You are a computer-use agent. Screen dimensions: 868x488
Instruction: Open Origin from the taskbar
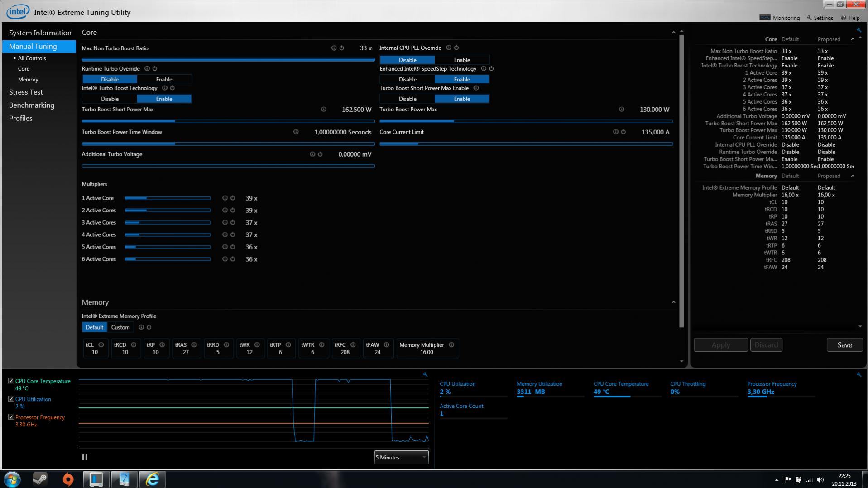click(68, 479)
